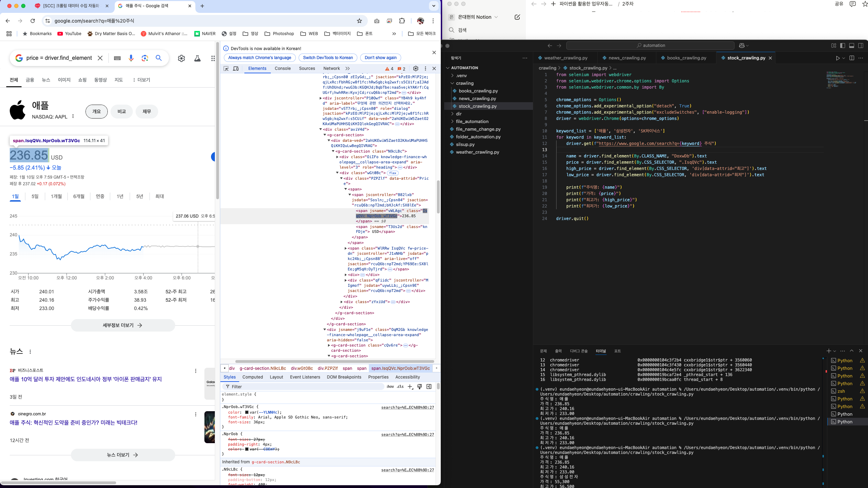Reload the Google search page

pyautogui.click(x=33, y=21)
